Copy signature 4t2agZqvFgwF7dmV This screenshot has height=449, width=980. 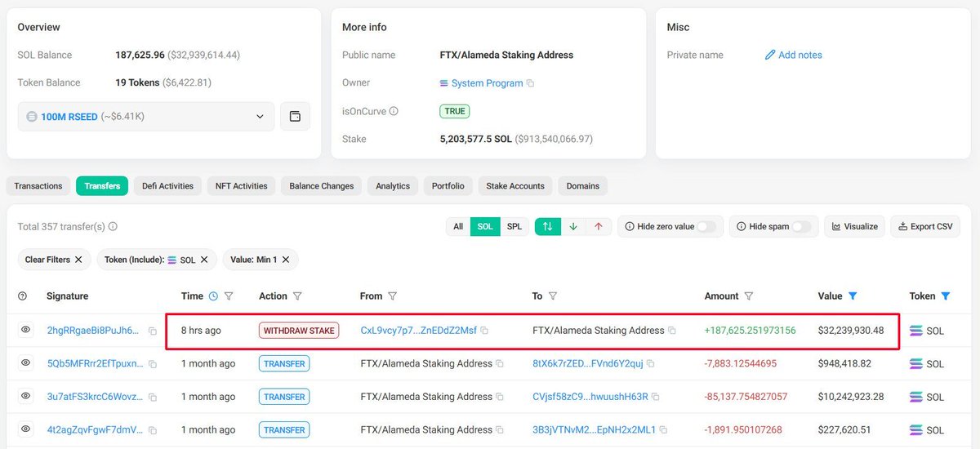(x=152, y=429)
